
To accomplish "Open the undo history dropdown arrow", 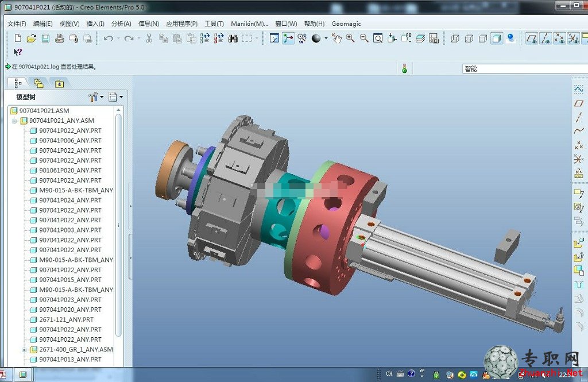I will tap(118, 38).
